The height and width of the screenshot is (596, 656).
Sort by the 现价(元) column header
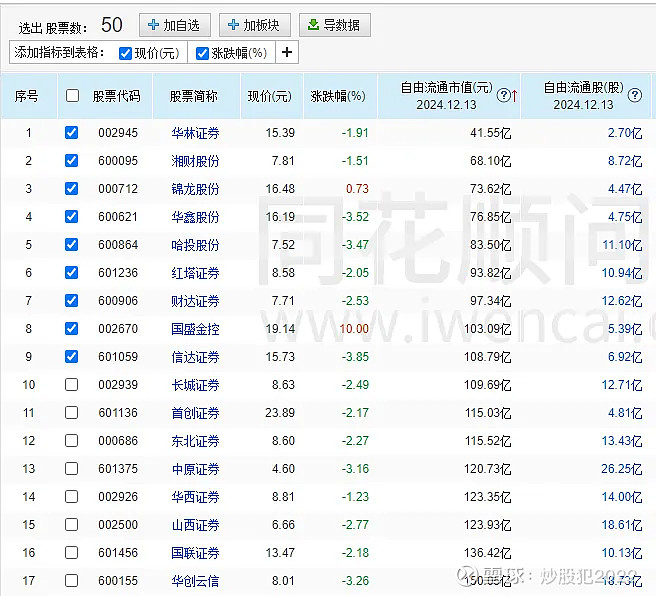pyautogui.click(x=270, y=96)
